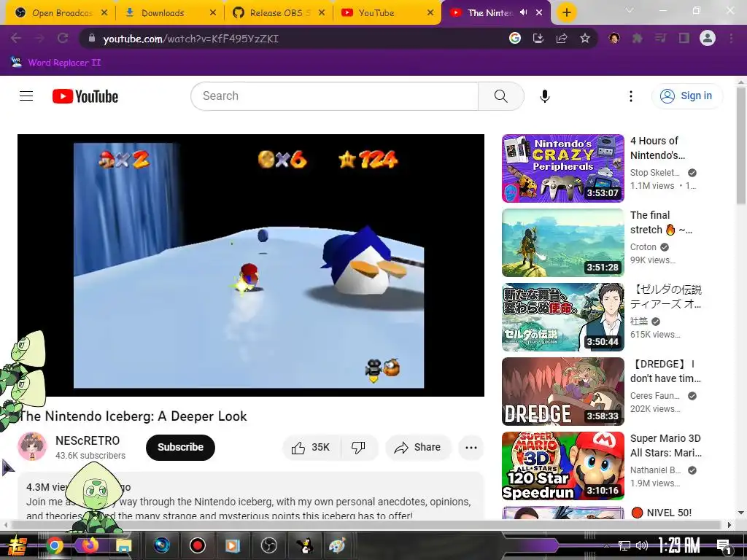
Task: Mute the tab via speaker icon
Action: coord(524,12)
